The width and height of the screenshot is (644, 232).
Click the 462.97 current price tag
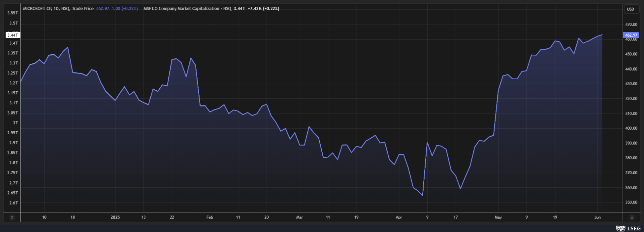point(631,35)
